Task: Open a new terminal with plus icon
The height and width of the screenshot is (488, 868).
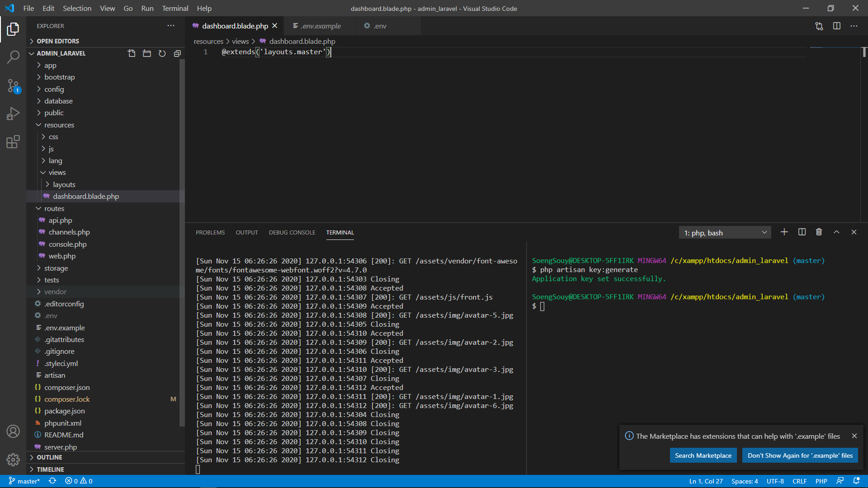Action: pos(784,232)
